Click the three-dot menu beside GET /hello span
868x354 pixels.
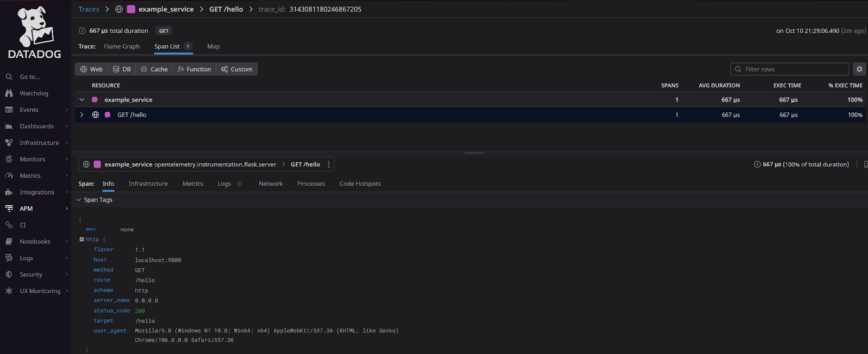(329, 164)
